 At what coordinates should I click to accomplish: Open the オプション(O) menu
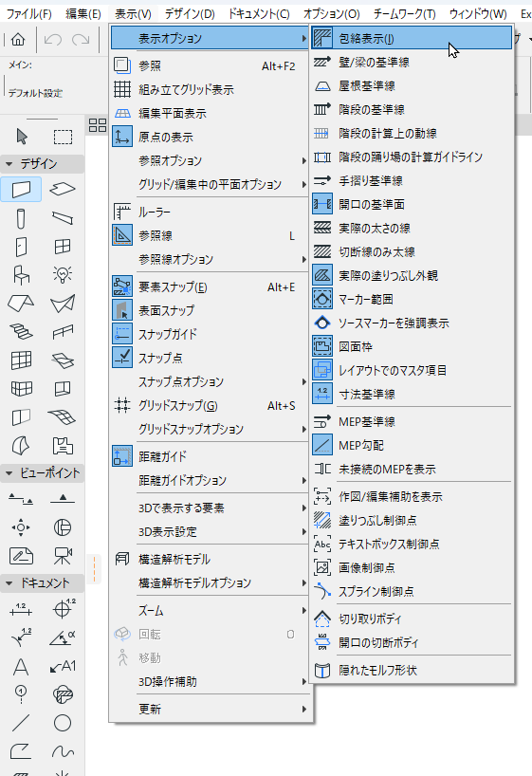(332, 14)
